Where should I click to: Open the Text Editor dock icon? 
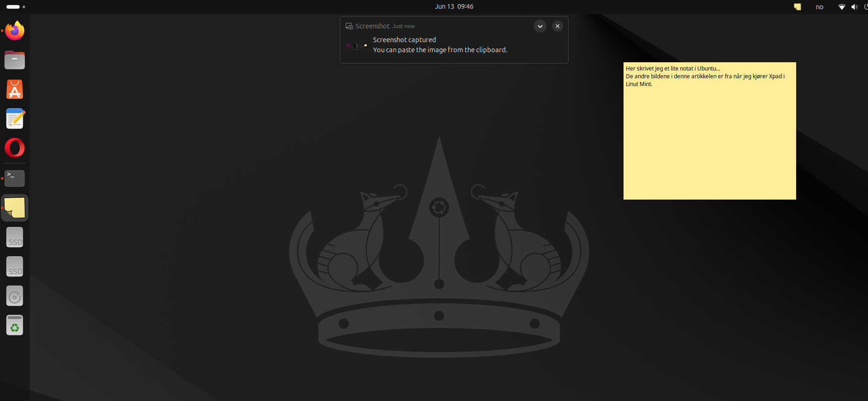click(15, 119)
